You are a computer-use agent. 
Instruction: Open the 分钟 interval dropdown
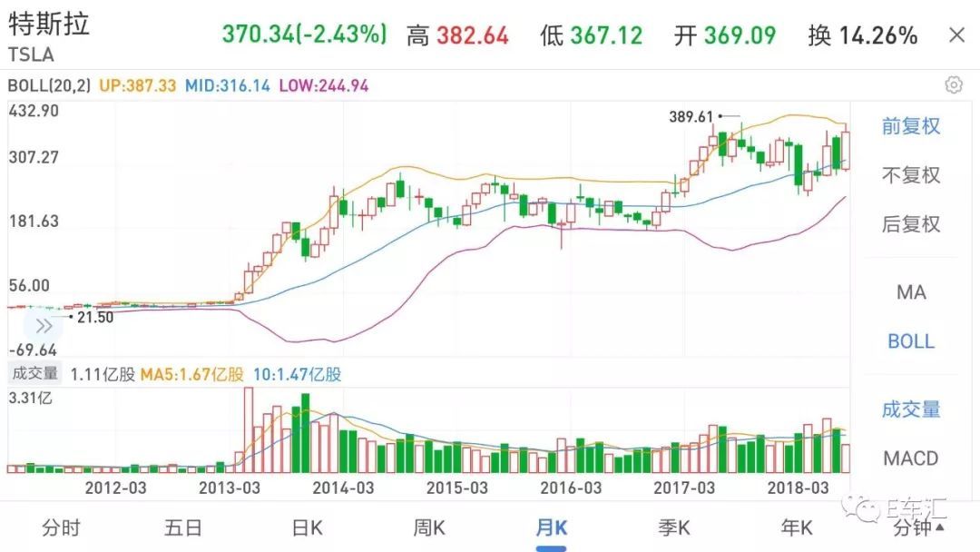click(918, 527)
